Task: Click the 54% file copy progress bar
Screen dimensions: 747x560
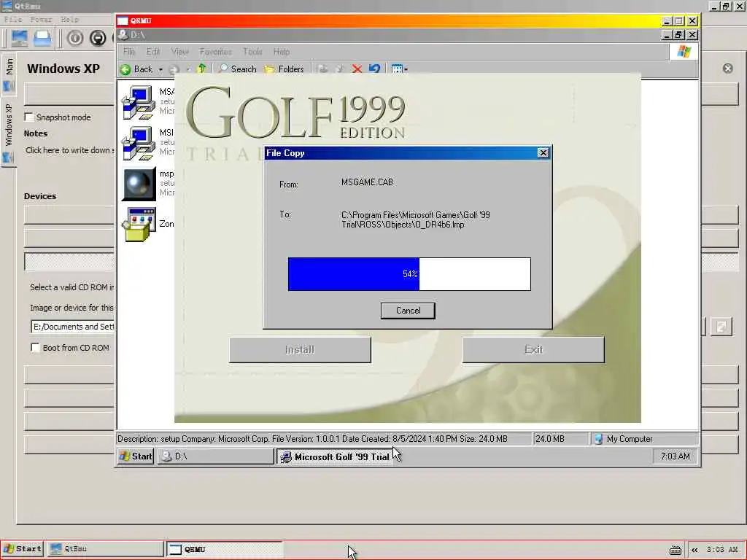Action: (x=409, y=274)
